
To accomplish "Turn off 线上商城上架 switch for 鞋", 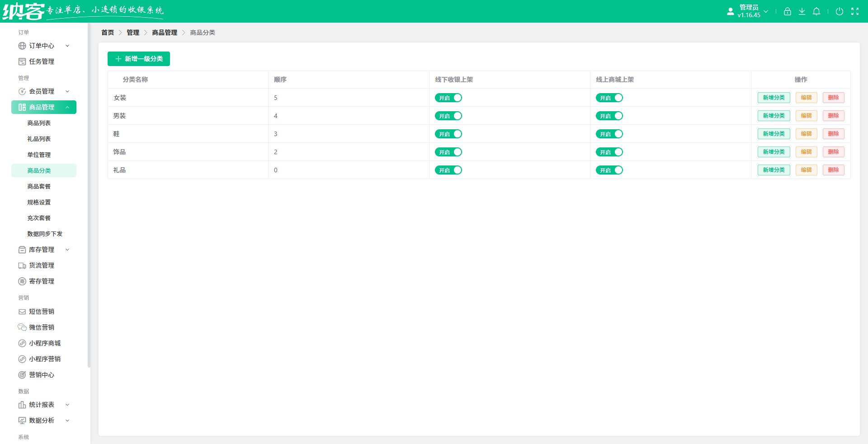I will coord(609,134).
